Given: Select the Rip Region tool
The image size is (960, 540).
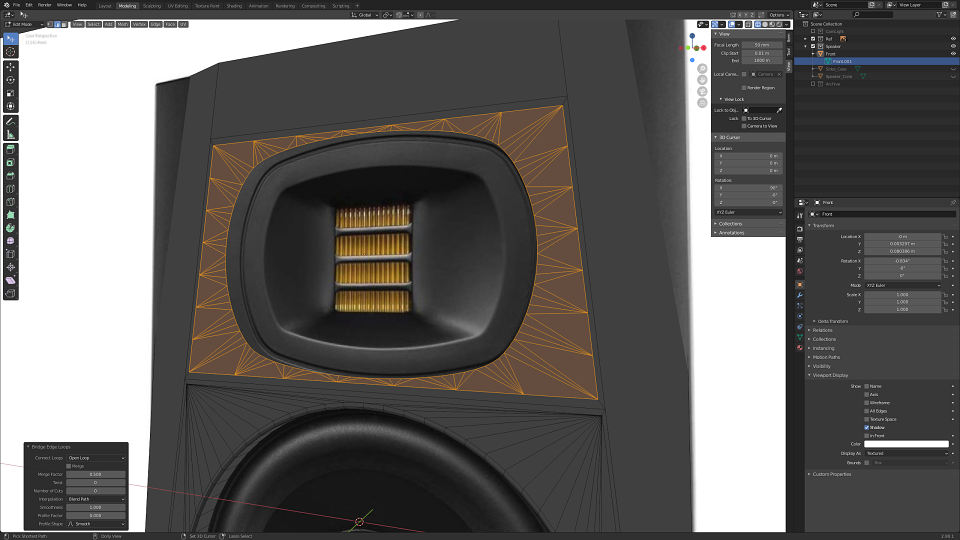Looking at the screenshot, I should (10, 293).
